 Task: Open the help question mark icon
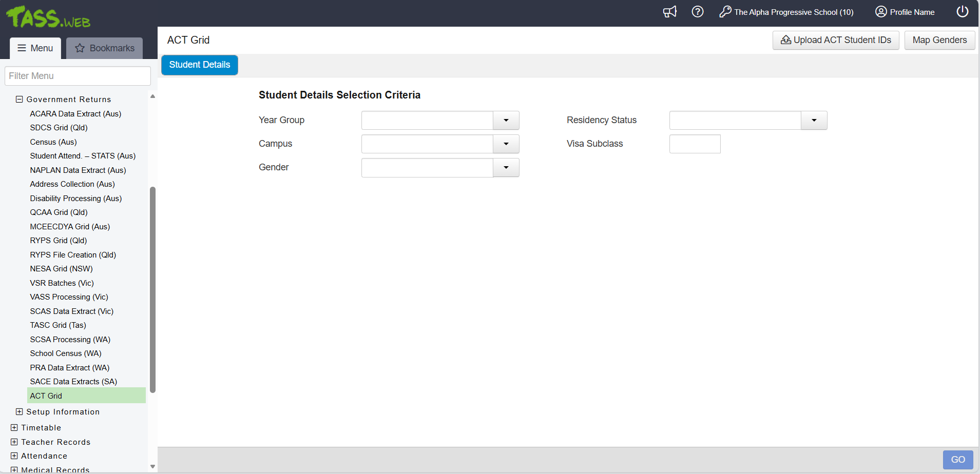(697, 12)
